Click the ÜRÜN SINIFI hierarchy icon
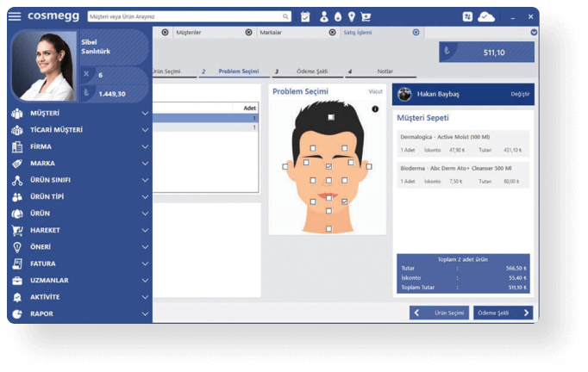The height and width of the screenshot is (372, 588). [17, 180]
